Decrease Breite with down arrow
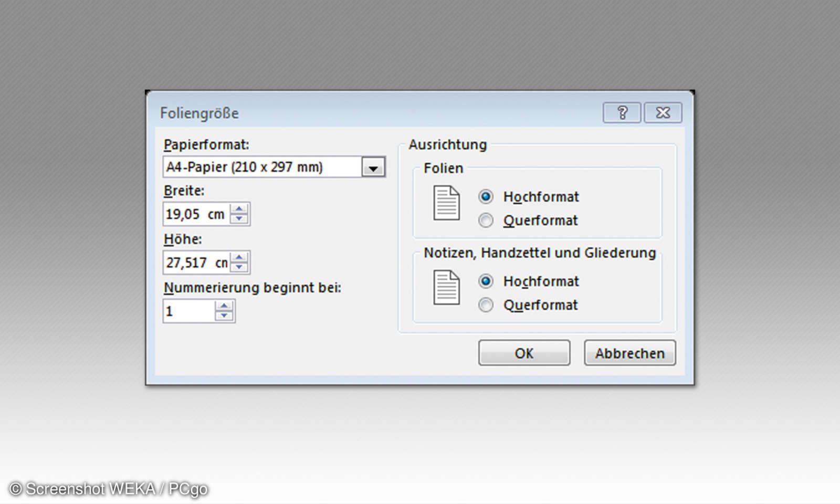 pyautogui.click(x=239, y=219)
